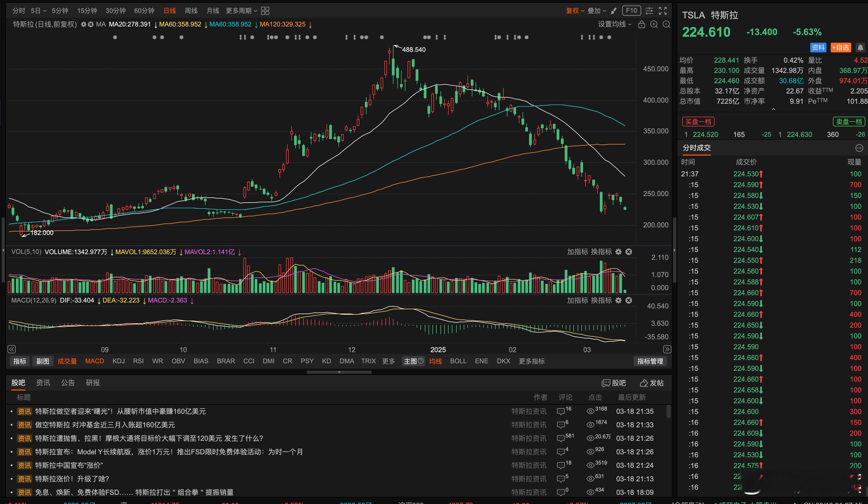Open the 复权 adjustment dropdown
The image size is (868, 504).
pyautogui.click(x=575, y=11)
